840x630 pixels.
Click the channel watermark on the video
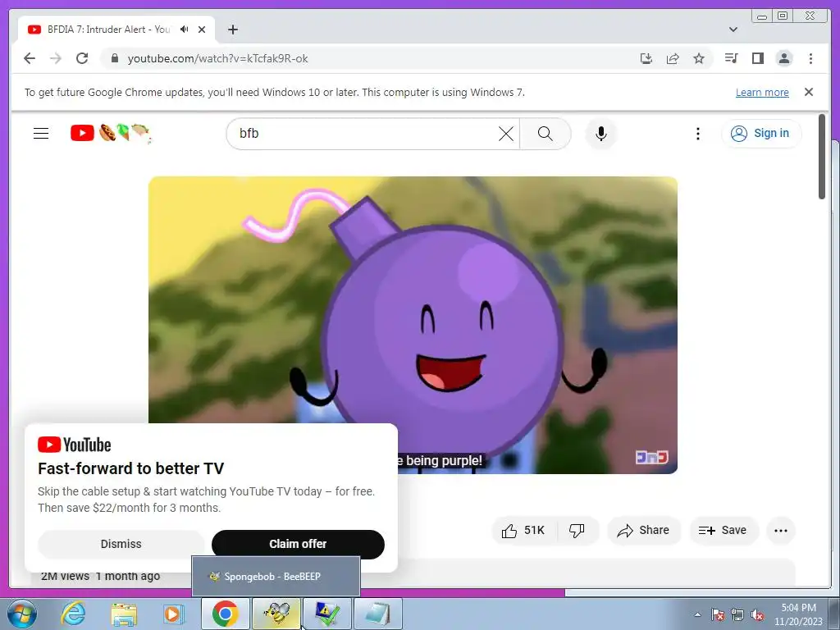[652, 457]
